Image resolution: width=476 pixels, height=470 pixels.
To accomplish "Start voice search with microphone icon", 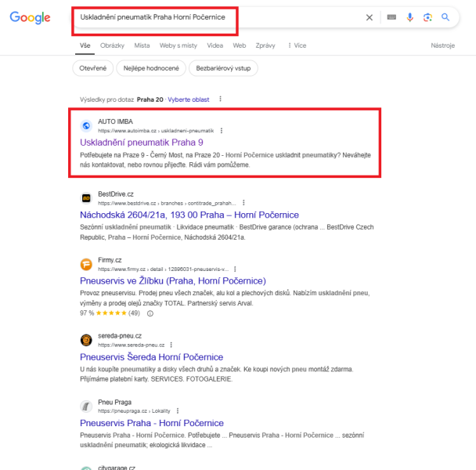I will pos(409,17).
